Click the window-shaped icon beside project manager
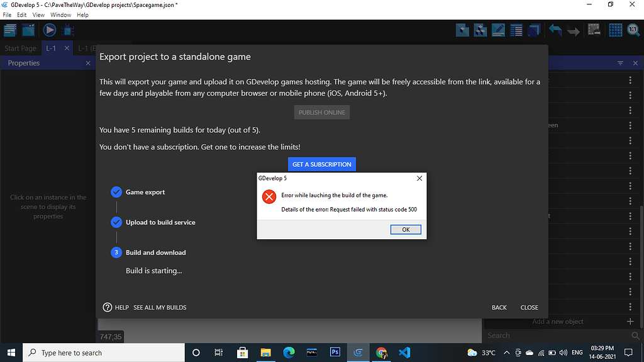 point(28,30)
